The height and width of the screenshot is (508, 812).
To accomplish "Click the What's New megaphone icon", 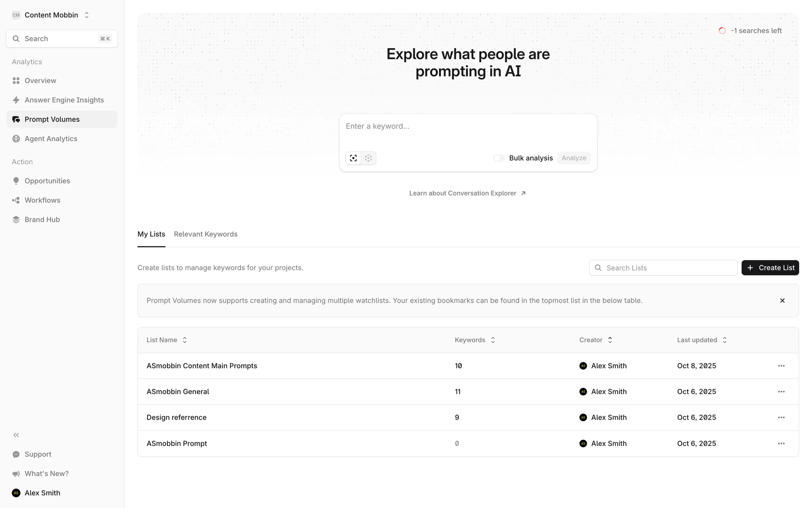I will click(x=16, y=474).
